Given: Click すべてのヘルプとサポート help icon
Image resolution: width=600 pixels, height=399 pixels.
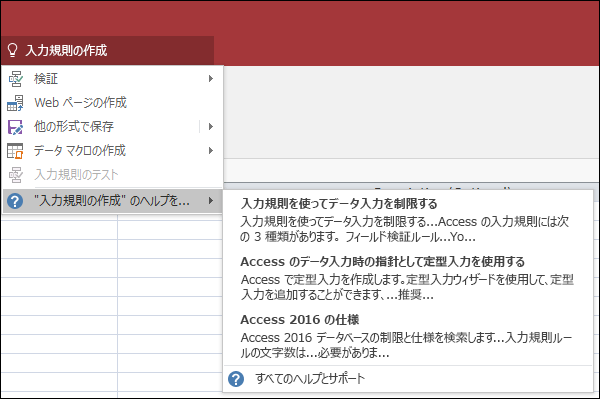Looking at the screenshot, I should pyautogui.click(x=236, y=379).
